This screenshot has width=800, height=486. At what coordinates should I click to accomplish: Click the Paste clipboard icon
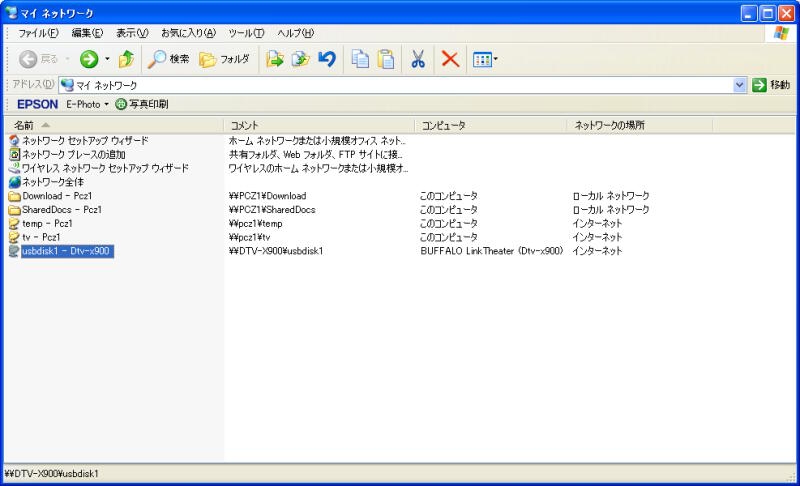(386, 60)
